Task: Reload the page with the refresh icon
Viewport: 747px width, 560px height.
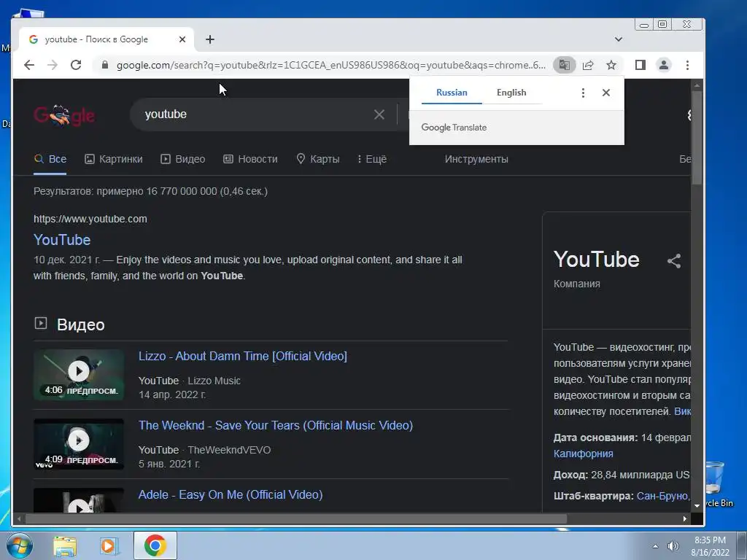Action: (76, 65)
